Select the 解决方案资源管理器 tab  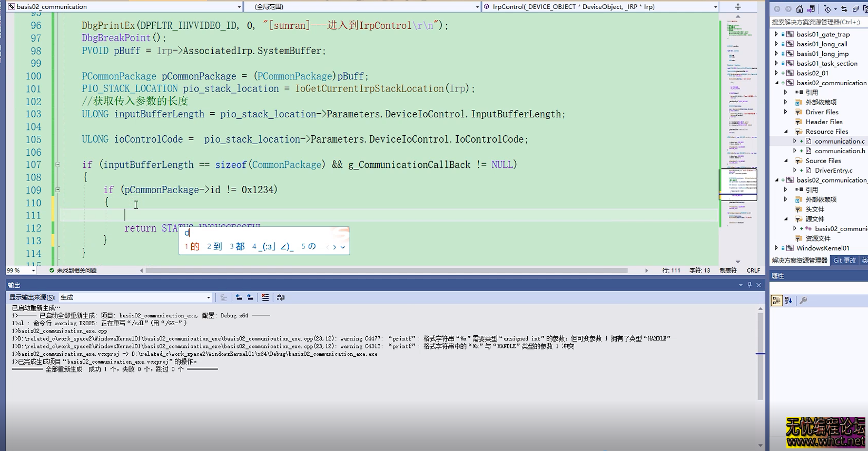tap(799, 260)
